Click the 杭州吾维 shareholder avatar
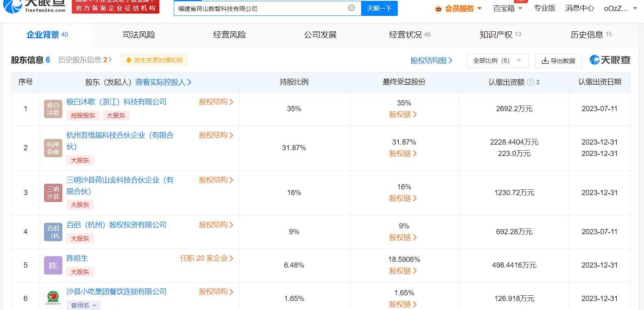The image size is (644, 310). (x=53, y=148)
